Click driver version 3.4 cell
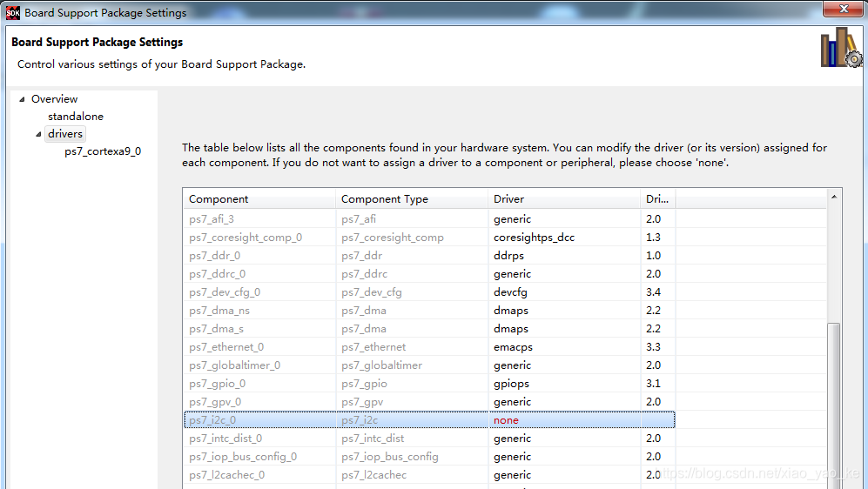The image size is (868, 489). (x=657, y=292)
